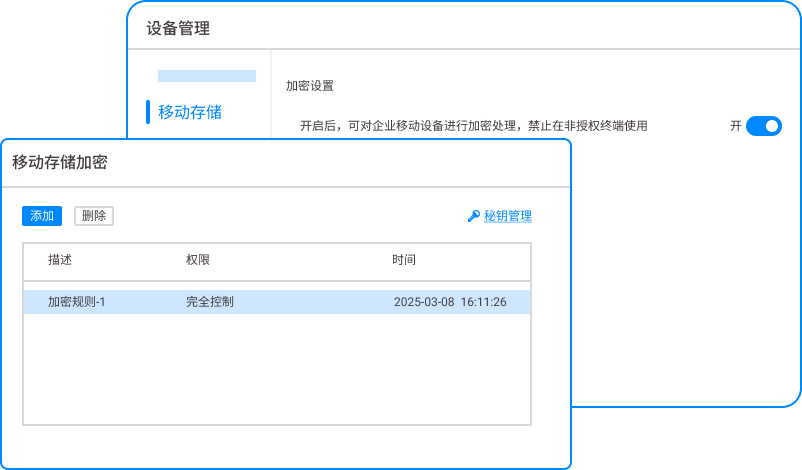Click the 开 label beside the switch

(x=736, y=126)
